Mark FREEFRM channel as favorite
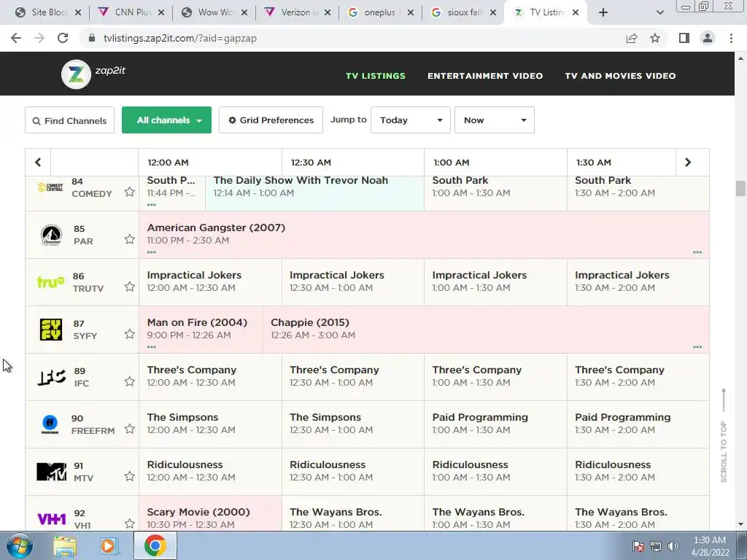Viewport: 747px width, 560px height. point(130,429)
